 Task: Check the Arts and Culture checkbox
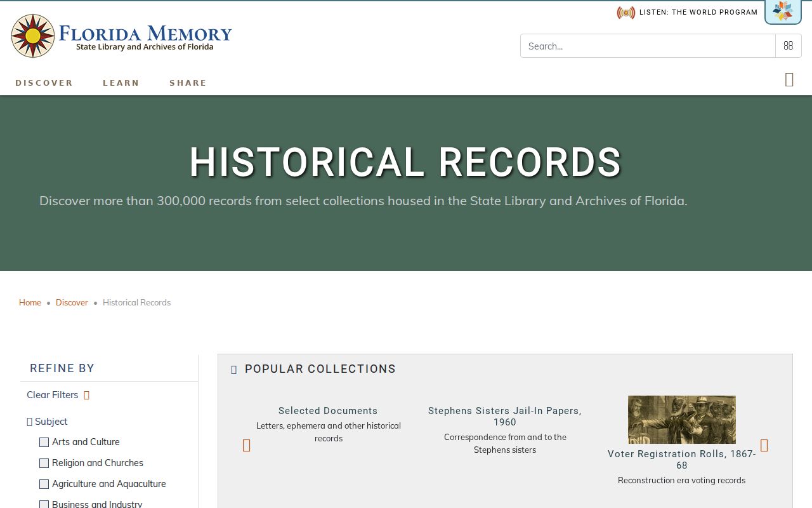(44, 442)
